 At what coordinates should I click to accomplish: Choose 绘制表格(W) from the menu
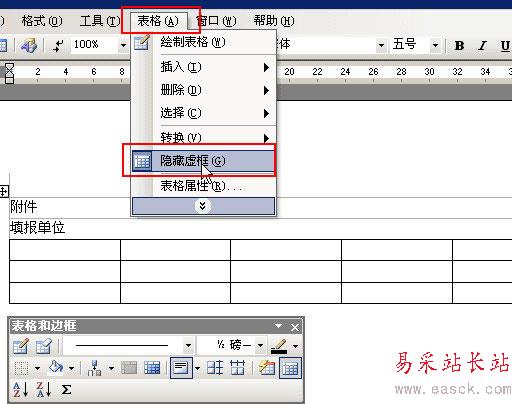click(x=204, y=42)
